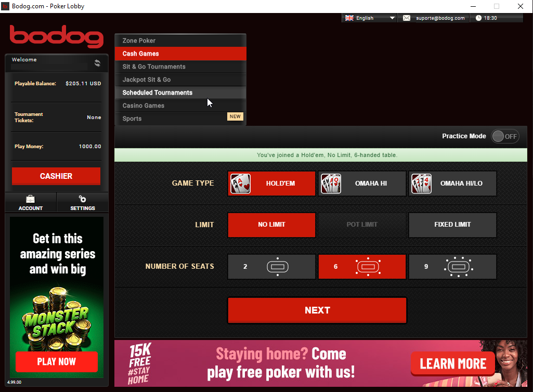Click the Bodog icon in title bar
This screenshot has width=533, height=392.
[x=5, y=6]
